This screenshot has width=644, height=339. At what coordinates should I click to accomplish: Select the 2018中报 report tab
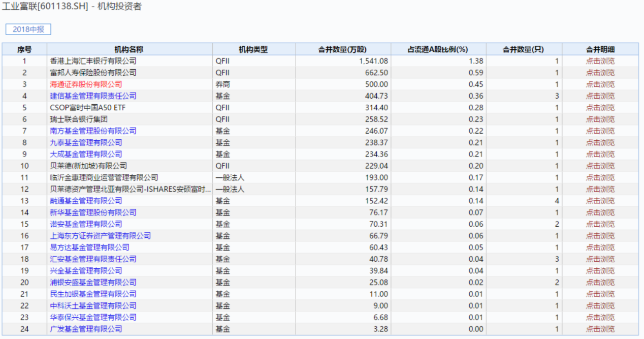pyautogui.click(x=28, y=29)
